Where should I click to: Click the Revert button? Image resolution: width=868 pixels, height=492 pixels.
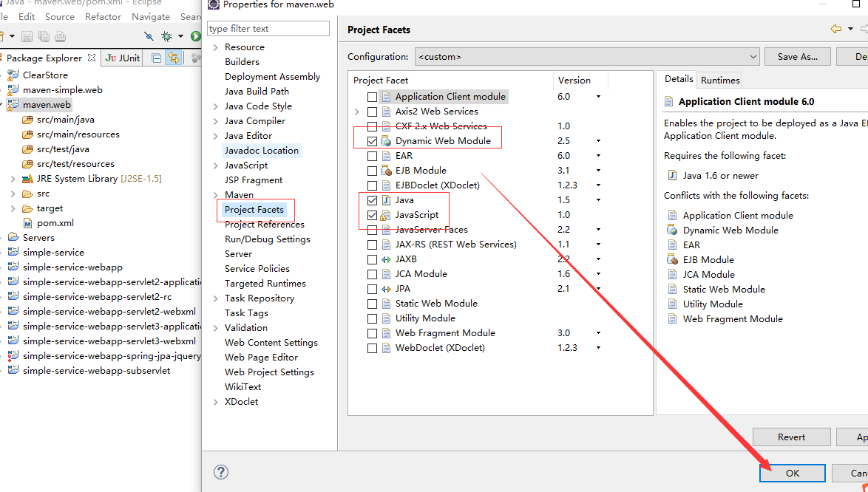tap(792, 437)
